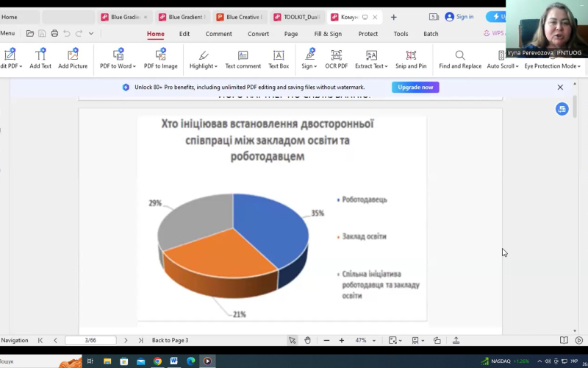Open a new tab with plus button
This screenshot has height=368, width=588.
pyautogui.click(x=393, y=17)
